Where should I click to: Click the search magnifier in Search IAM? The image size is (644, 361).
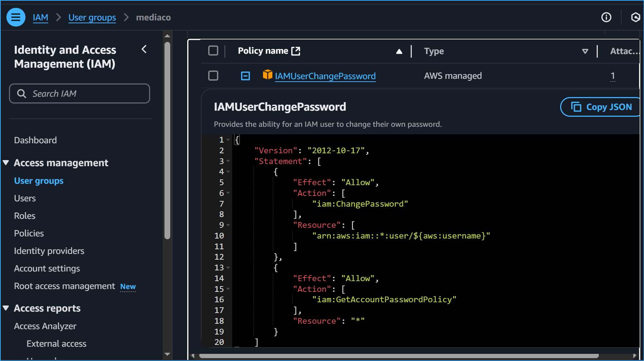coord(22,93)
